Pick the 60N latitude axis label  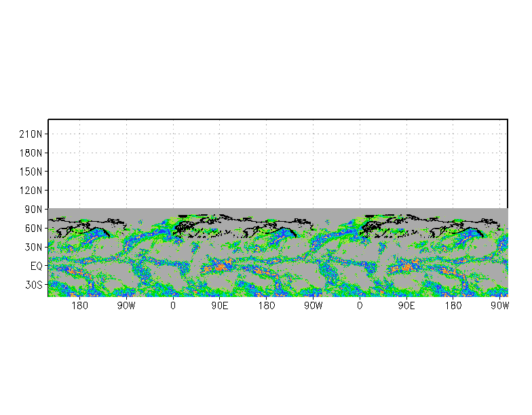click(34, 228)
